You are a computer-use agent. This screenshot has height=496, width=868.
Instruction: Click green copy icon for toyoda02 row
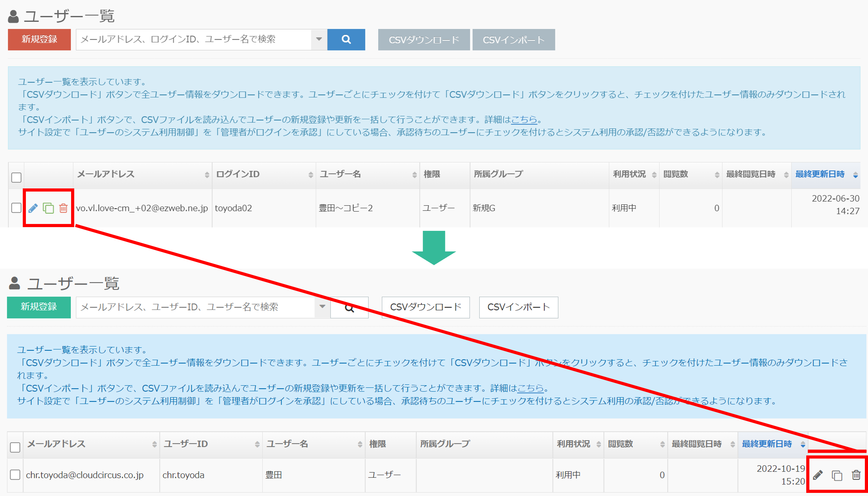tap(48, 208)
